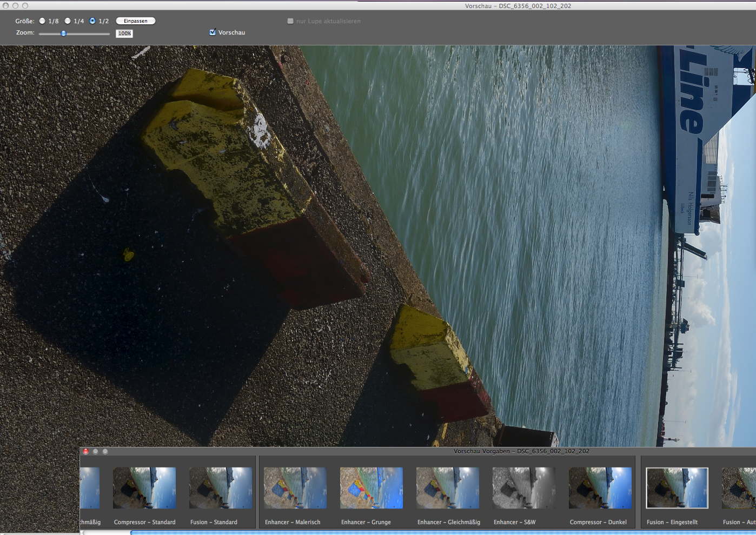This screenshot has width=756, height=535.
Task: Pick the Enhancer – Grunge preset thumbnail
Action: coord(372,488)
